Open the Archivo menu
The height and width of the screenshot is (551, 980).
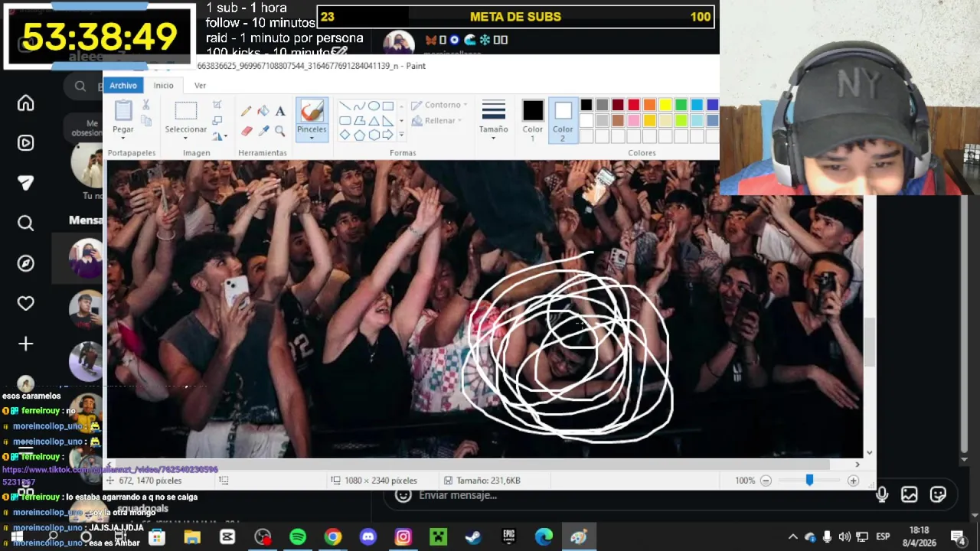click(123, 85)
